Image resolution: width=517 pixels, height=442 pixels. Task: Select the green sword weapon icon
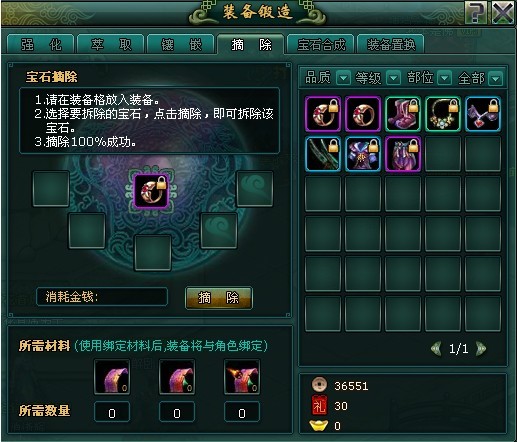(x=323, y=154)
